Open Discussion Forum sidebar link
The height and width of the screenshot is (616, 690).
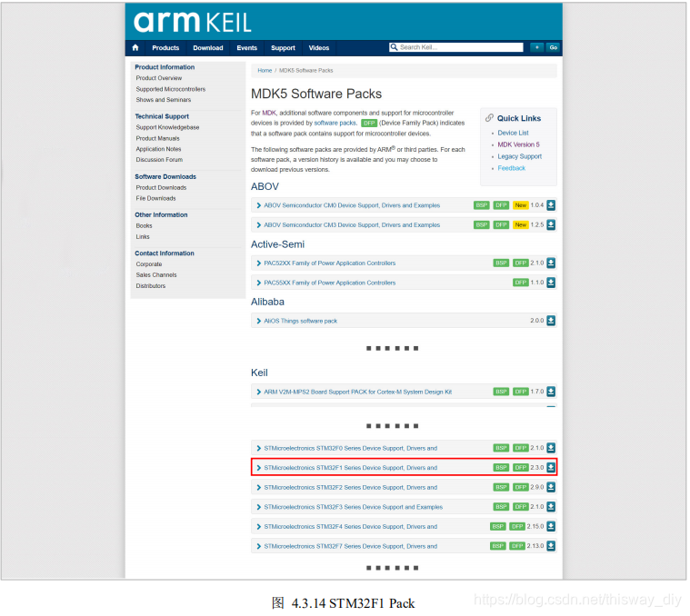159,160
